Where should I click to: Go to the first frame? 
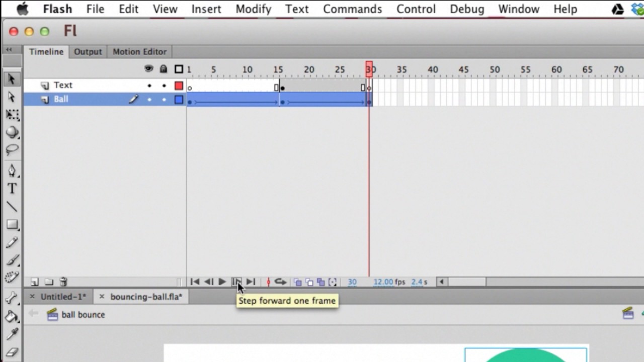[195, 282]
